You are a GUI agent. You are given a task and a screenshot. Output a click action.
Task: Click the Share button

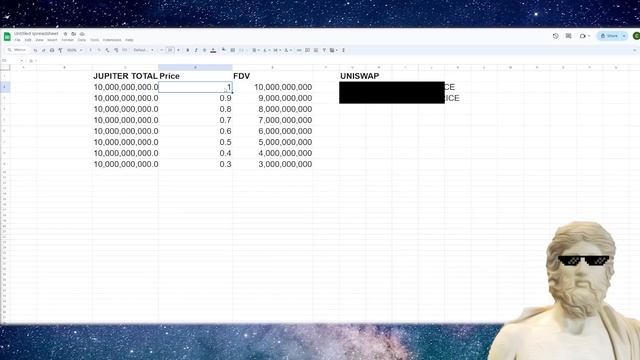tap(609, 36)
